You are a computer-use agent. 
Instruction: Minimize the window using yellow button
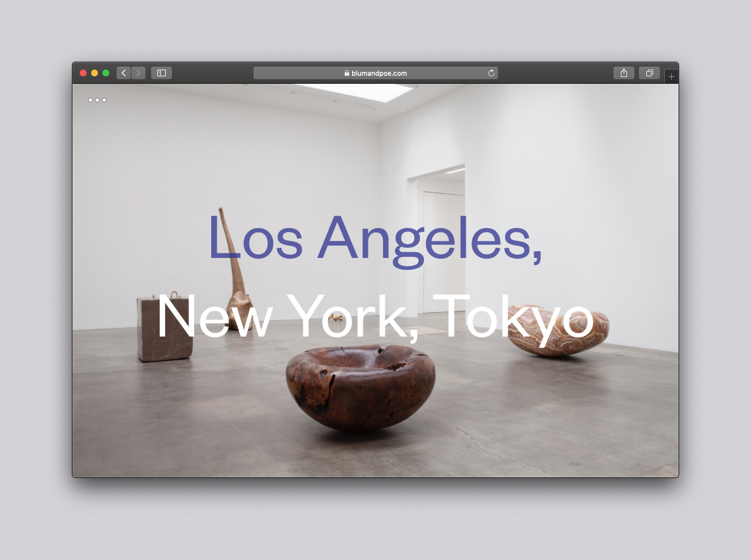pos(95,73)
